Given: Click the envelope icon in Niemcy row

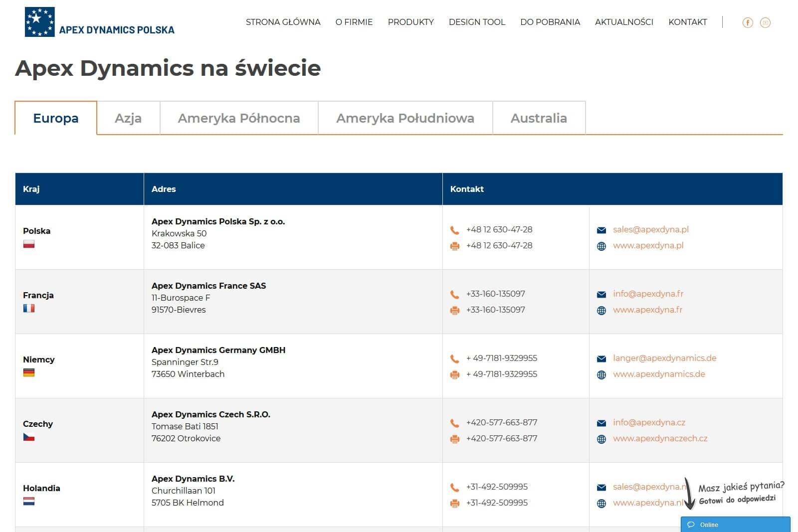Looking at the screenshot, I should (601, 359).
